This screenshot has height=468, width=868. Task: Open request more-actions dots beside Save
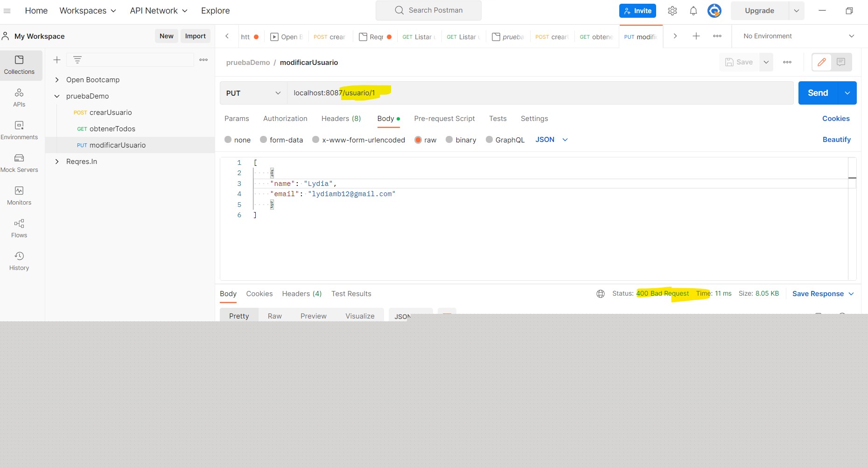[x=787, y=62]
